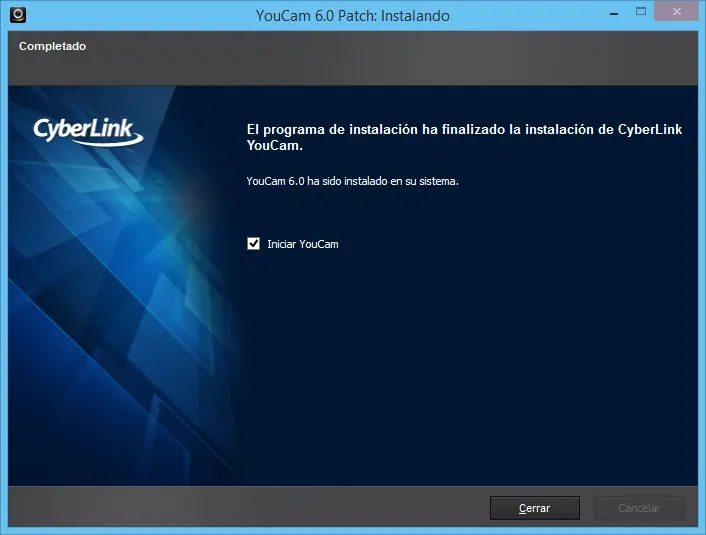The image size is (706, 535).
Task: Close the installer with the X button
Action: (x=677, y=12)
